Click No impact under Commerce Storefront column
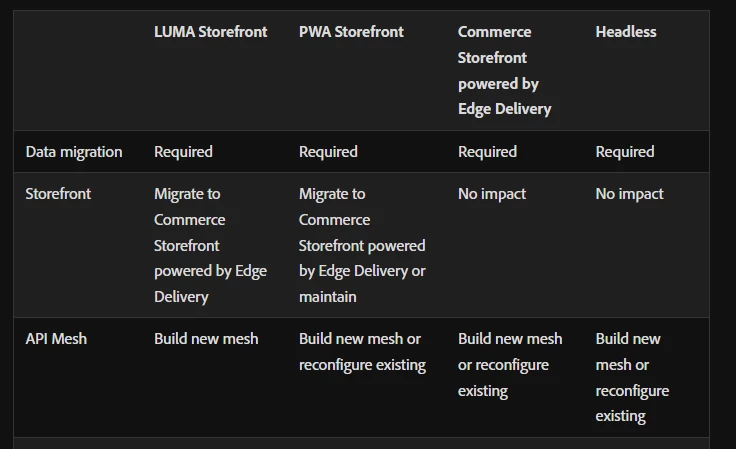This screenshot has height=449, width=736. click(x=492, y=194)
